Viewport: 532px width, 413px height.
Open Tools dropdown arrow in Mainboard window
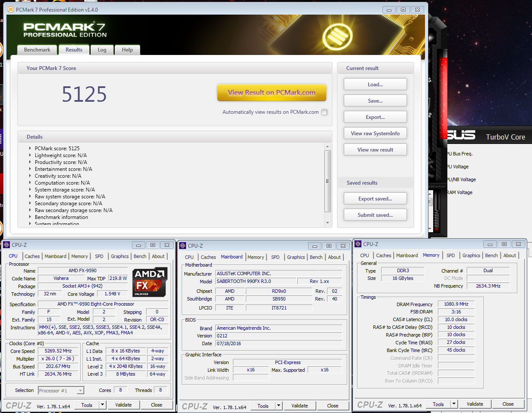(278, 406)
